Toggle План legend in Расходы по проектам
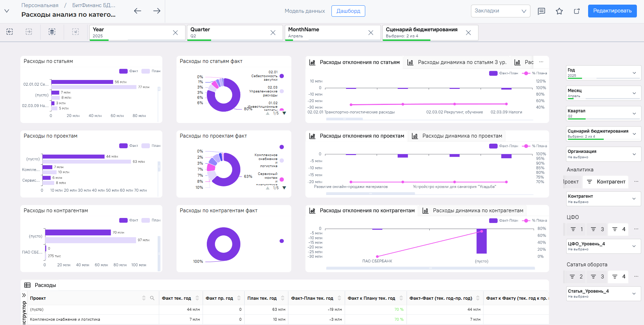 [151, 146]
